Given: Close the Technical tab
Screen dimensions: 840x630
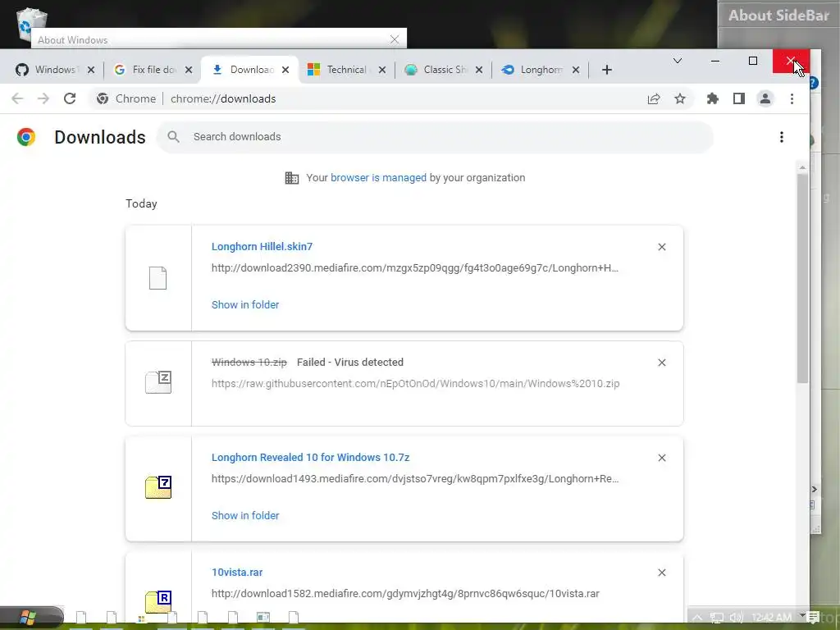Looking at the screenshot, I should (x=382, y=70).
